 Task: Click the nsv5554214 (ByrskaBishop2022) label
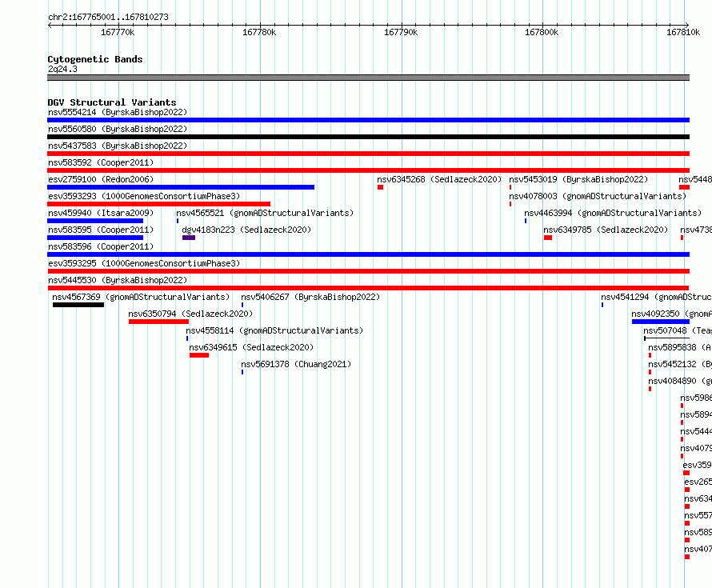click(x=118, y=112)
